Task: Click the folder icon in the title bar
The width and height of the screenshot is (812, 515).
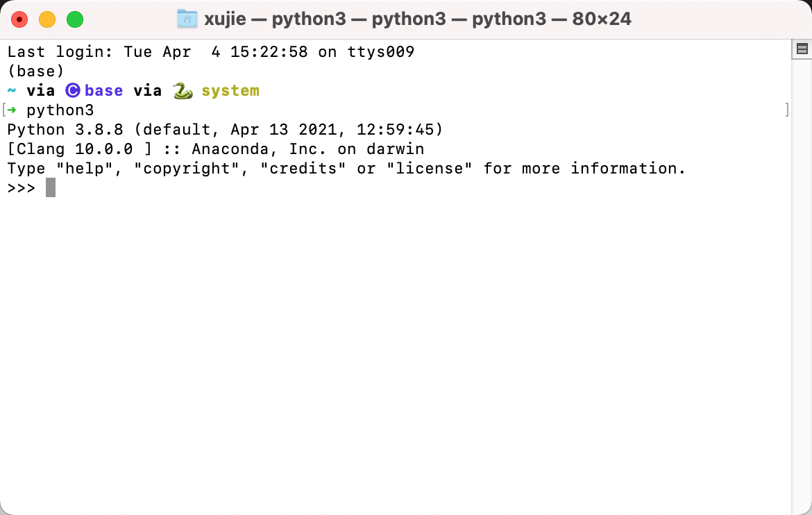Action: point(186,18)
